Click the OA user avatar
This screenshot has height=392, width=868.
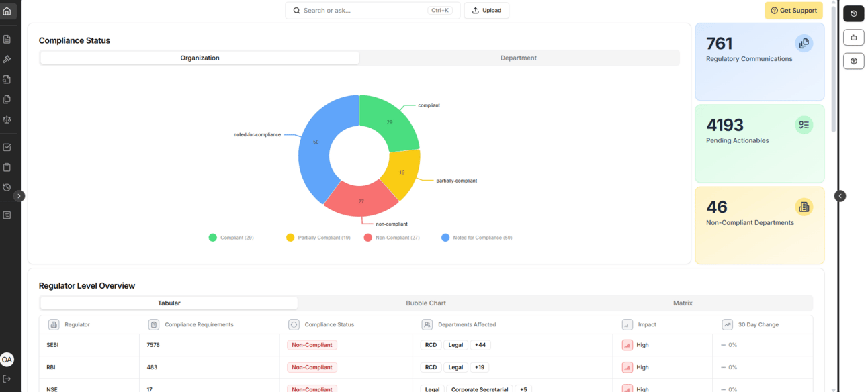(7, 360)
